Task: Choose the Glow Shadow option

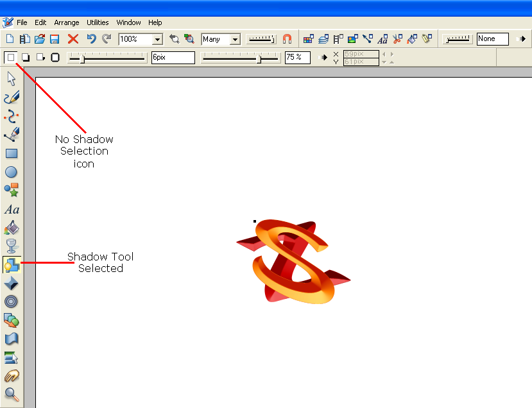Action: click(x=55, y=57)
